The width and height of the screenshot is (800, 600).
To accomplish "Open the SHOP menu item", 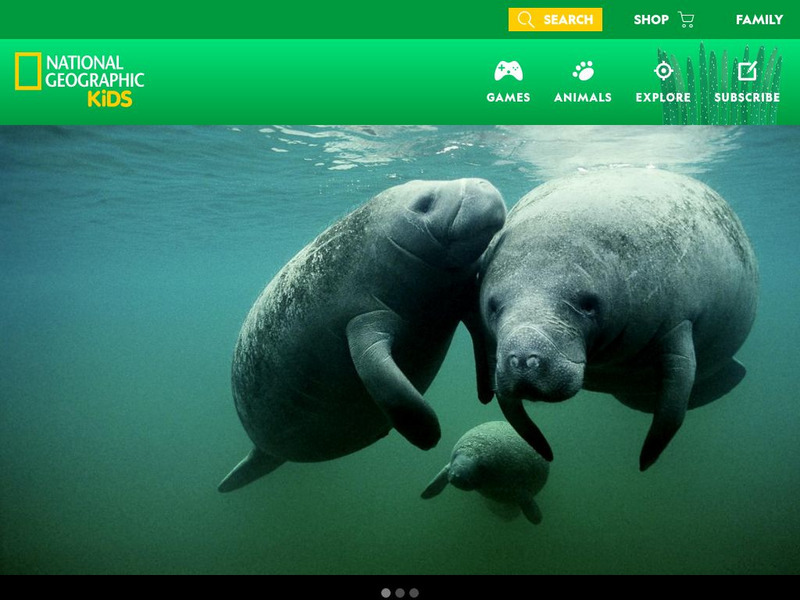I will (650, 17).
